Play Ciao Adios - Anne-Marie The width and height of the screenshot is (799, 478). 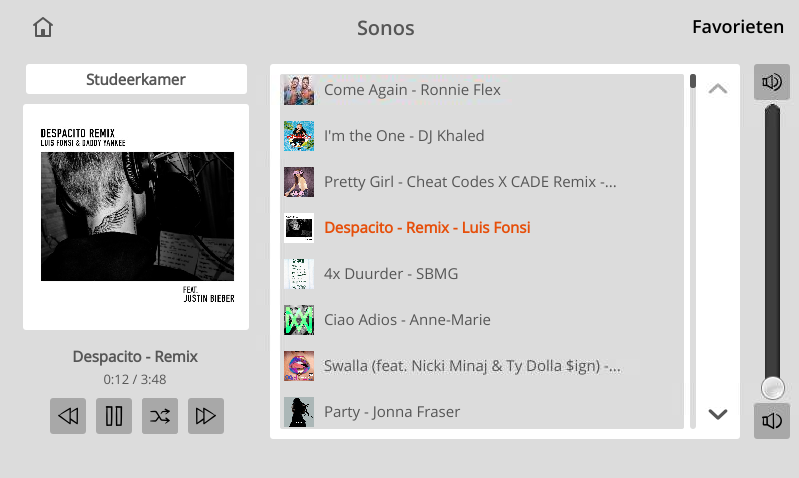tap(482, 320)
